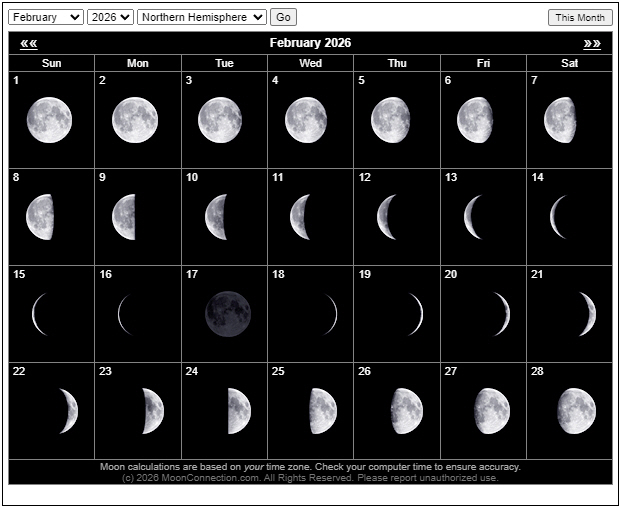Open the month dropdown showing February
Image resolution: width=621 pixels, height=507 pixels.
point(46,17)
